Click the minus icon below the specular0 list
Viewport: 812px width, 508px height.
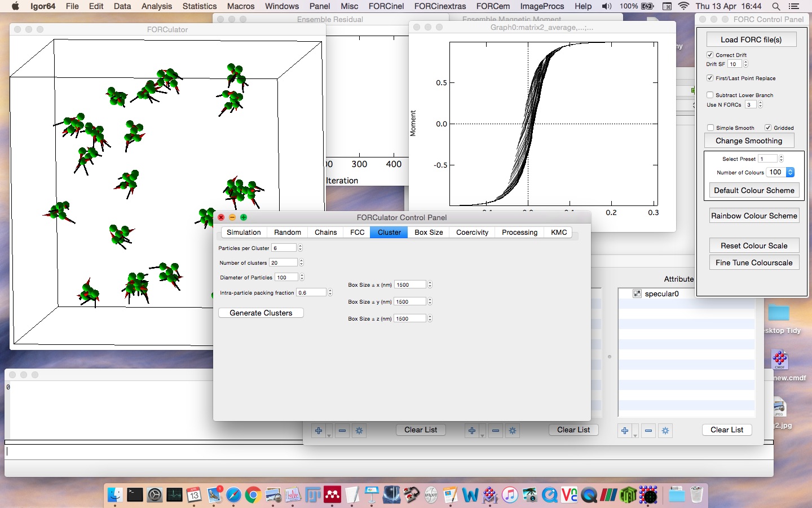[648, 431]
